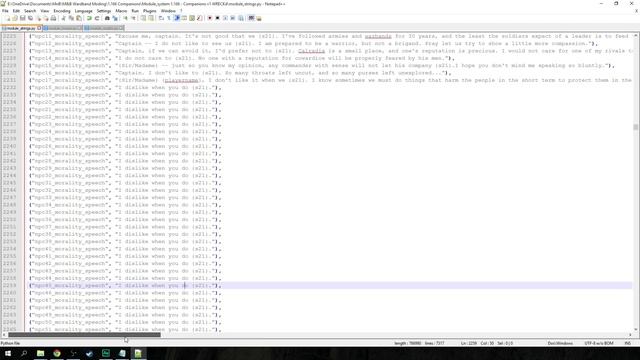Open the File menu
Viewport: 640px width, 360px height.
[x=5, y=11]
